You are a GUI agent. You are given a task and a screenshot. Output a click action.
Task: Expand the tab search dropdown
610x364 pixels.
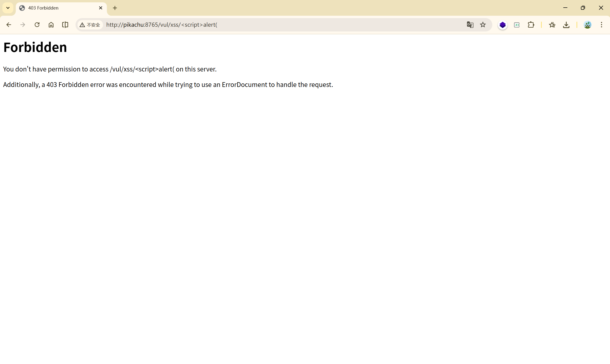pos(8,8)
